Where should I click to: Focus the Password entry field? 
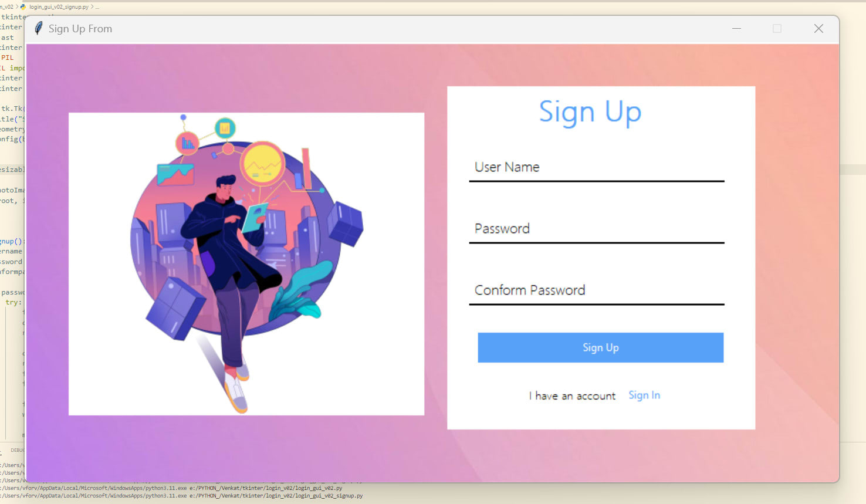[597, 229]
